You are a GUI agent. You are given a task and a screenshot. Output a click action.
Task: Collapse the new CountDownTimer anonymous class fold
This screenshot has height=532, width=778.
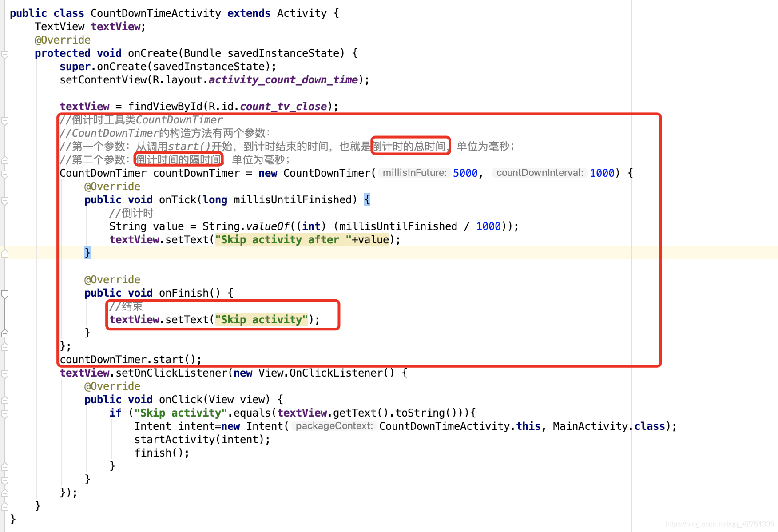5,174
